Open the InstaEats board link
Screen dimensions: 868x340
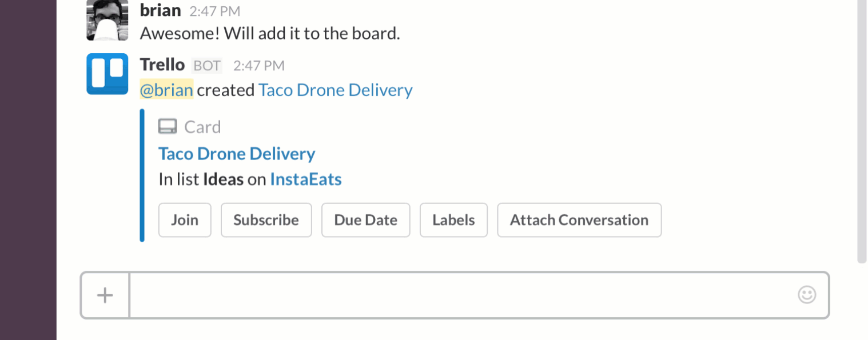[x=306, y=179]
